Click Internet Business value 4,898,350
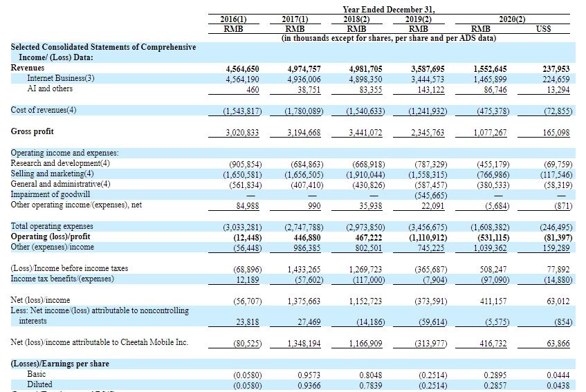This screenshot has width=586, height=392. [x=365, y=79]
